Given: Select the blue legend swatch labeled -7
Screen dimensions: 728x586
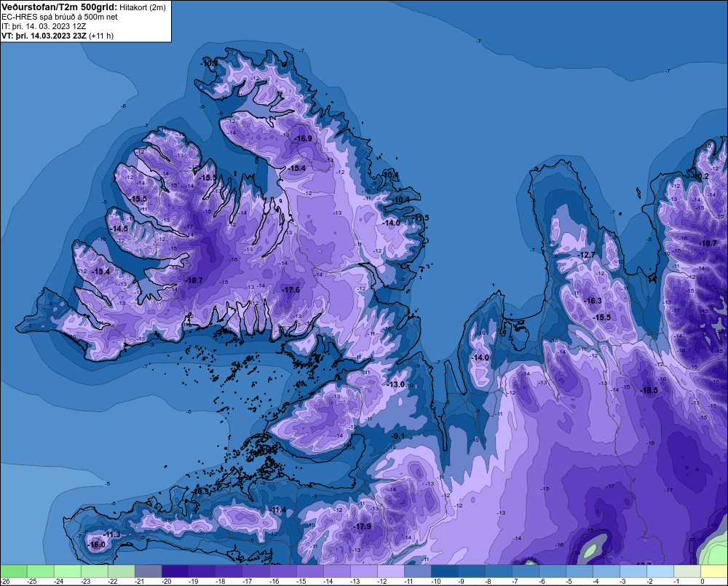Looking at the screenshot, I should coord(525,571).
